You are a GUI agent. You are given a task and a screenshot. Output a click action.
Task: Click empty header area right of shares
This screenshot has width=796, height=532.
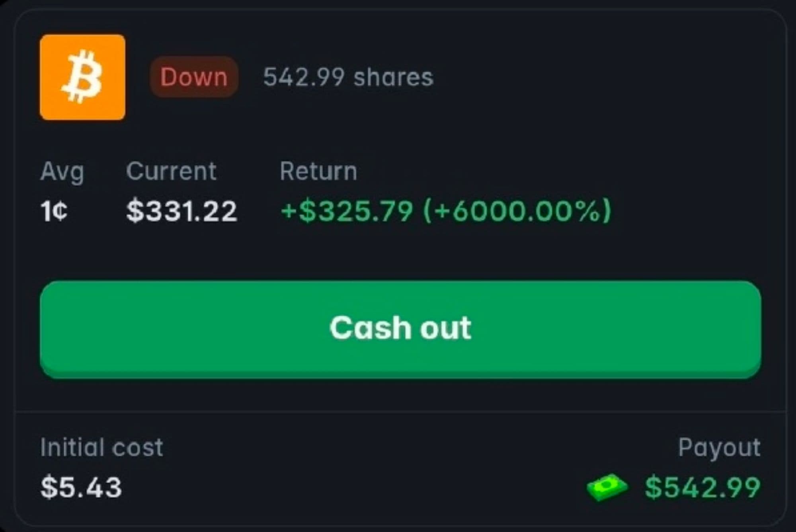tap(597, 77)
